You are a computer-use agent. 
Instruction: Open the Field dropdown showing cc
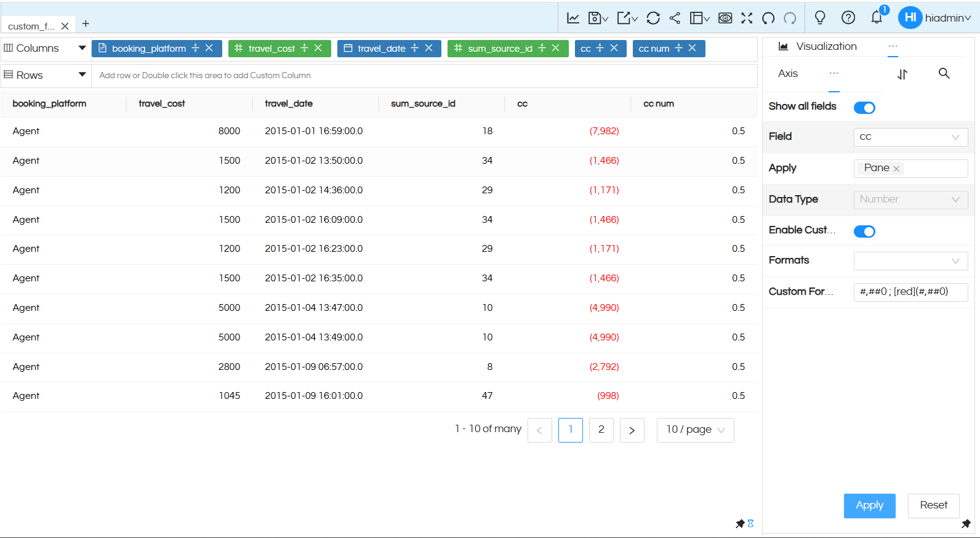[910, 137]
